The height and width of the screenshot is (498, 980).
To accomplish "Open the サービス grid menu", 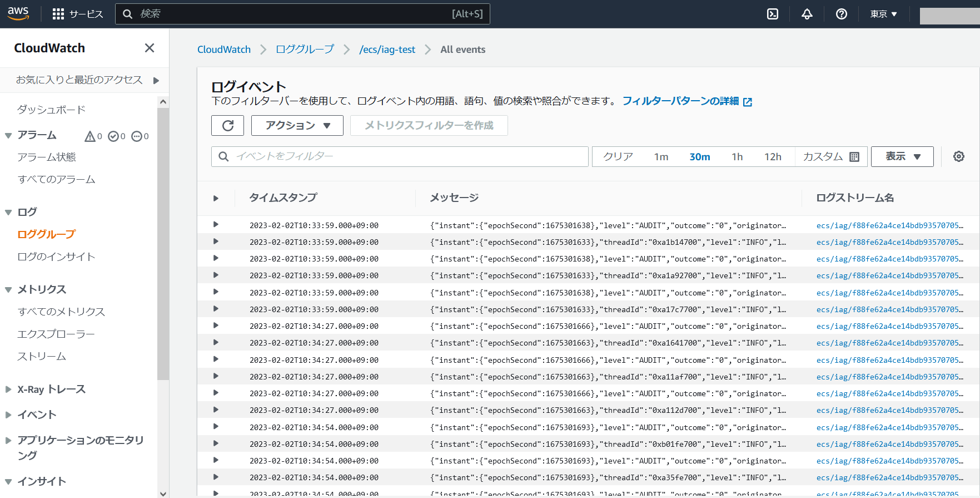I will 78,14.
